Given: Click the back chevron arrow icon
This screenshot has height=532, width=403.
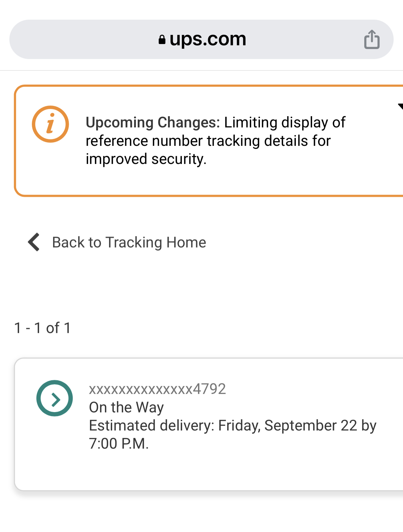Looking at the screenshot, I should (x=34, y=242).
